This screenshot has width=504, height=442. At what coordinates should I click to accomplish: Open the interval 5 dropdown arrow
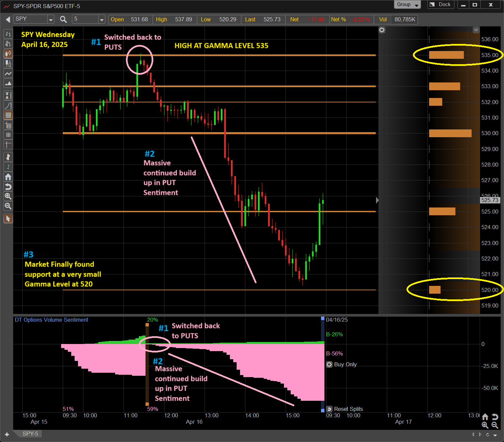point(102,20)
